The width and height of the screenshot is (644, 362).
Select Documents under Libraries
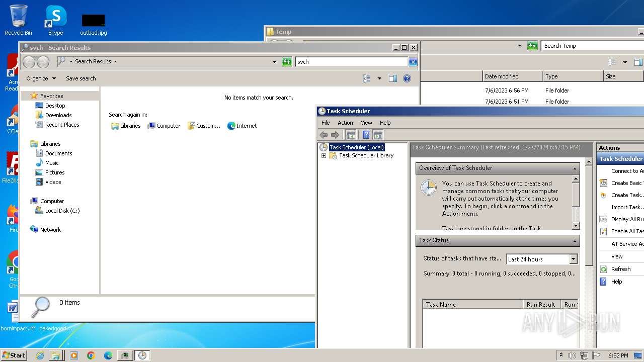click(58, 153)
